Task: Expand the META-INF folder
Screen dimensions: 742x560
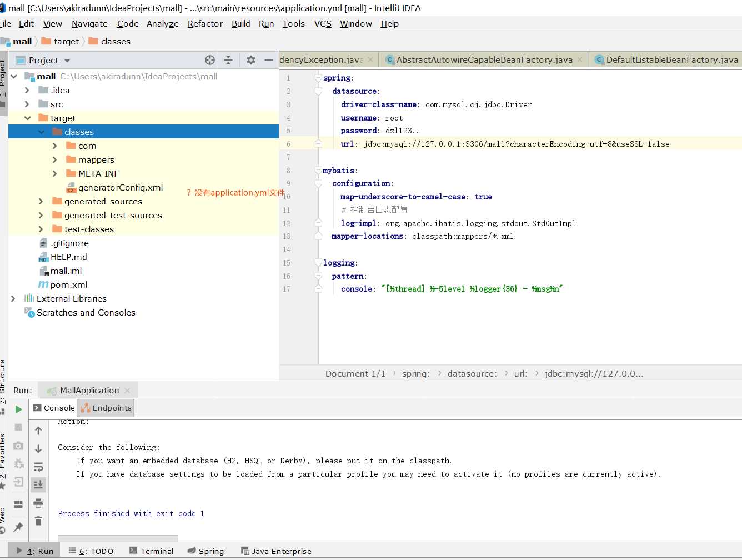Action: click(54, 173)
